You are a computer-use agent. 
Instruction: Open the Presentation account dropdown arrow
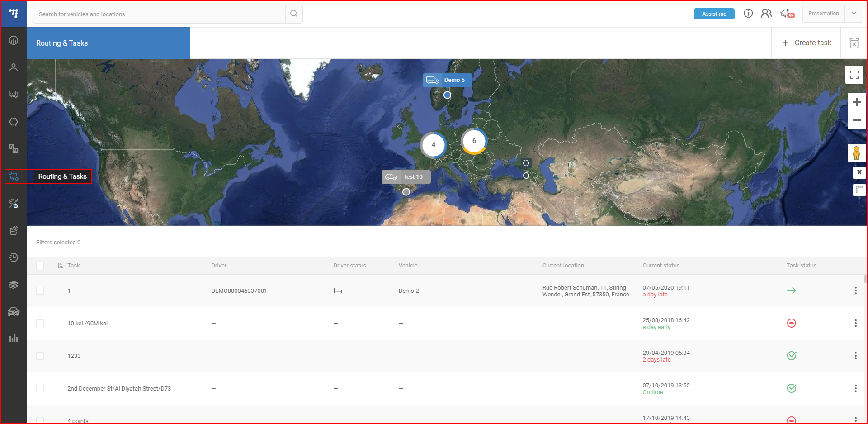(x=854, y=14)
